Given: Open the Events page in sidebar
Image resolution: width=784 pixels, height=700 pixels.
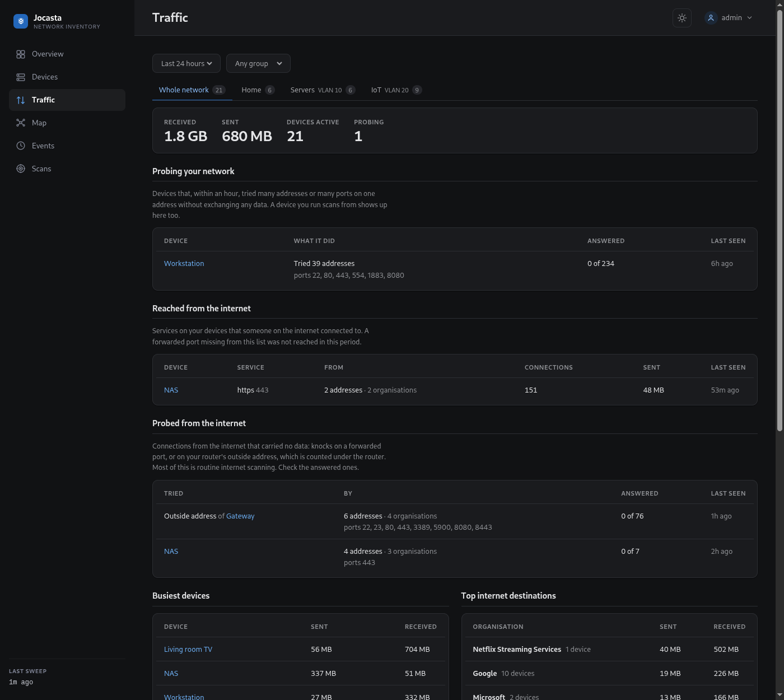Looking at the screenshot, I should pos(67,146).
